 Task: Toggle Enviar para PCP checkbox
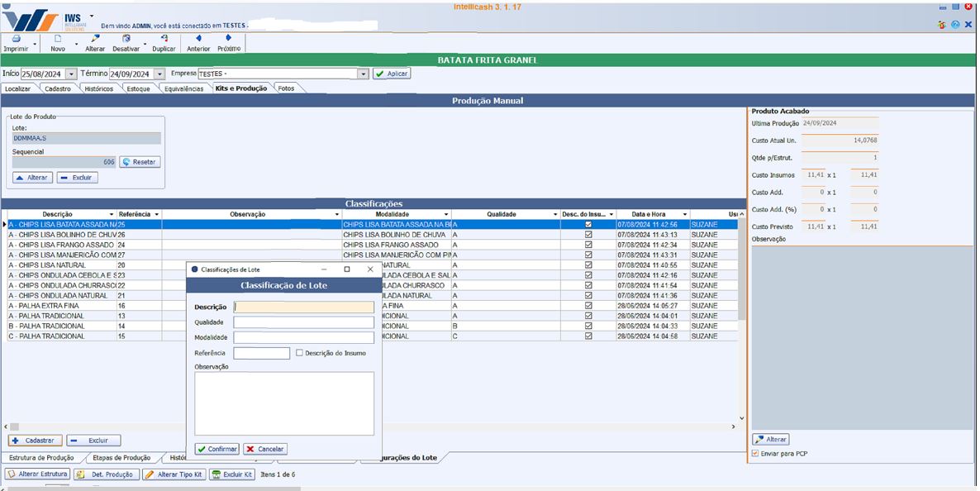754,453
